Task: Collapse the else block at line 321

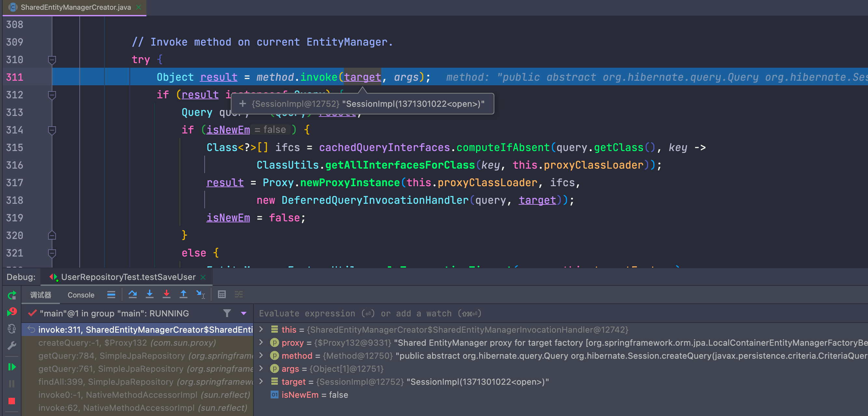Action: tap(52, 253)
